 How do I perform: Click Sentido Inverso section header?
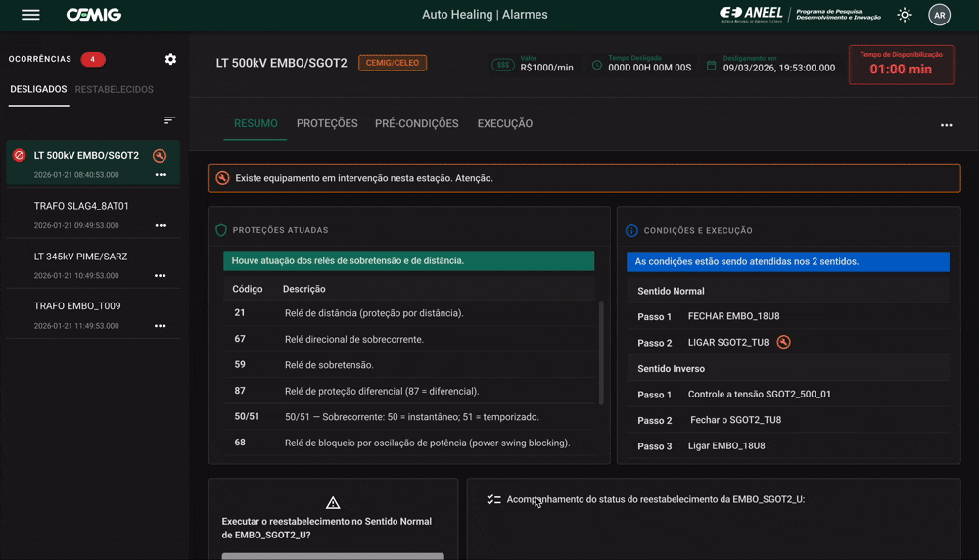click(x=788, y=368)
